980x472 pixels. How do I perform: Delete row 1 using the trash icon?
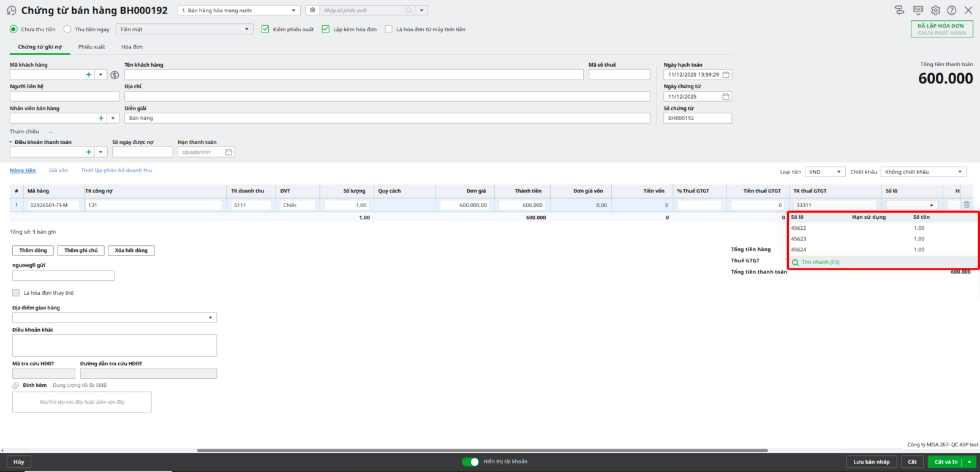tap(967, 205)
